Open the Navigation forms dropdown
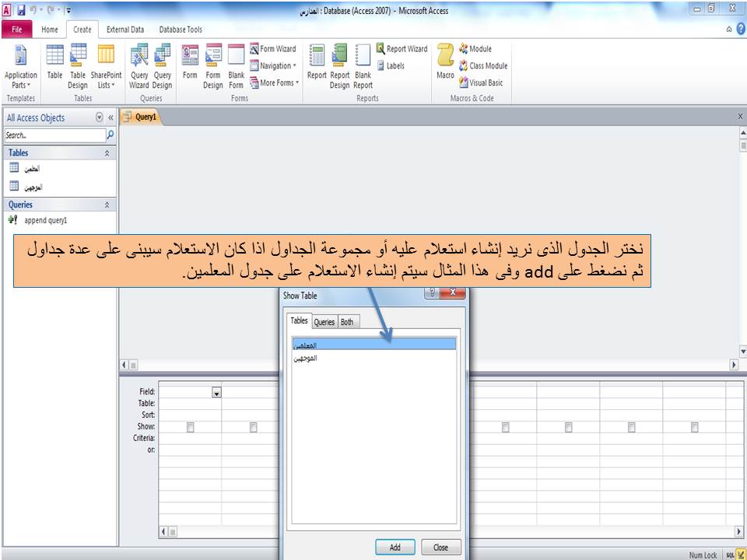747x560 pixels. [x=273, y=65]
